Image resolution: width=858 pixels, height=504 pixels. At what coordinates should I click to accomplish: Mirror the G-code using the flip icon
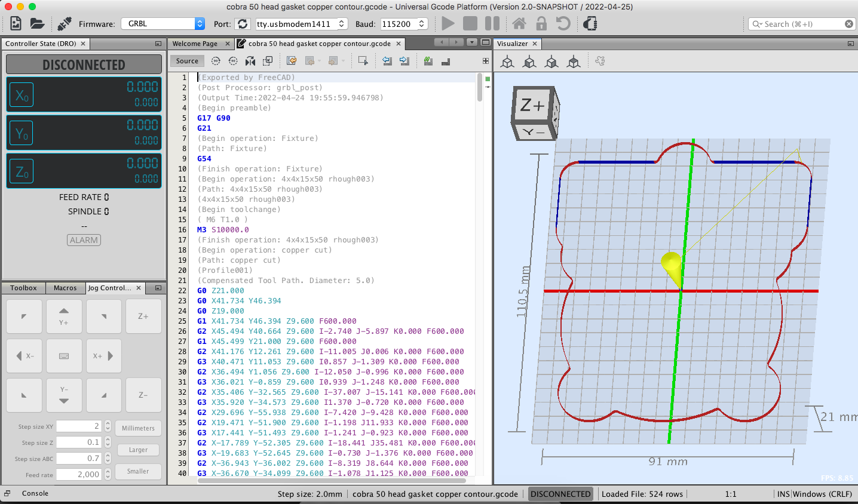coord(250,60)
